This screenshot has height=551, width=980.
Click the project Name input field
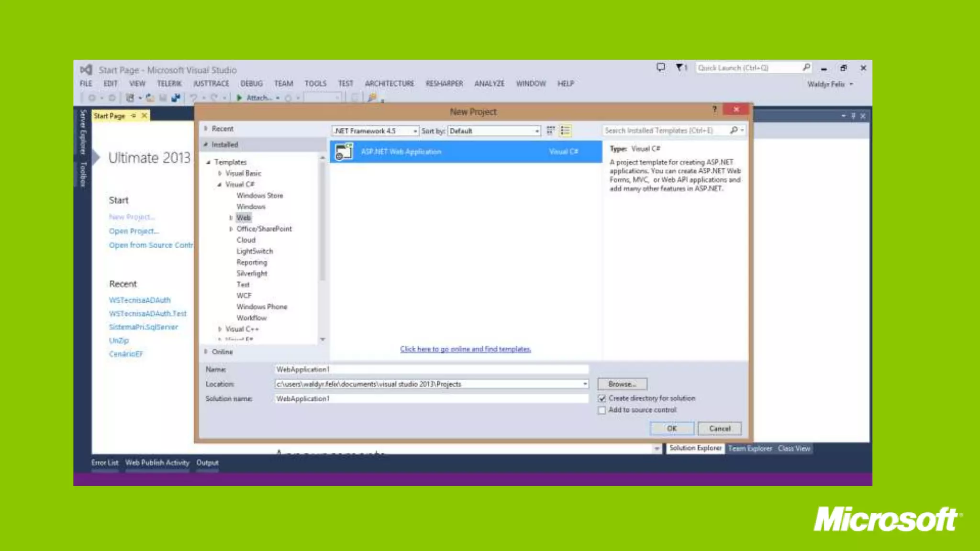[x=431, y=369]
